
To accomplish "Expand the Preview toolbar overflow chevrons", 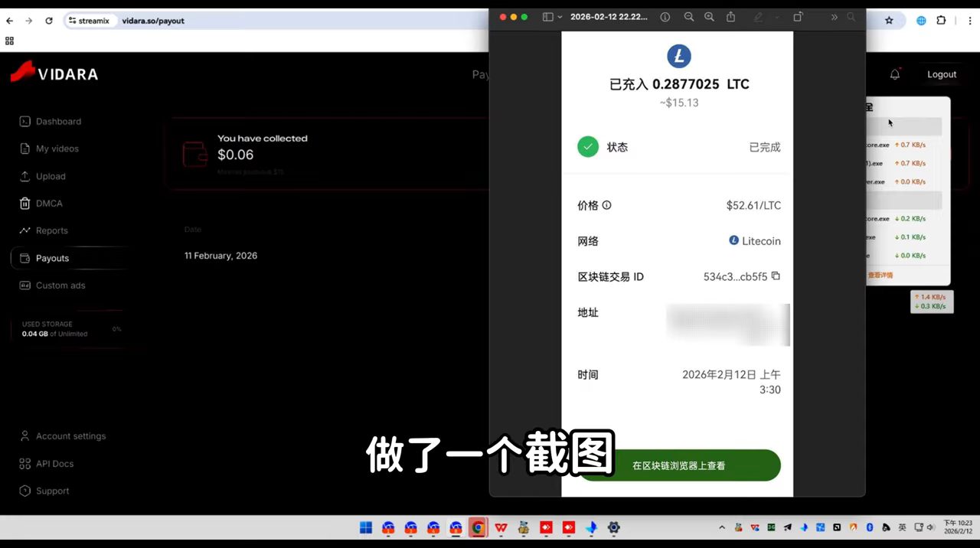I will tap(834, 17).
